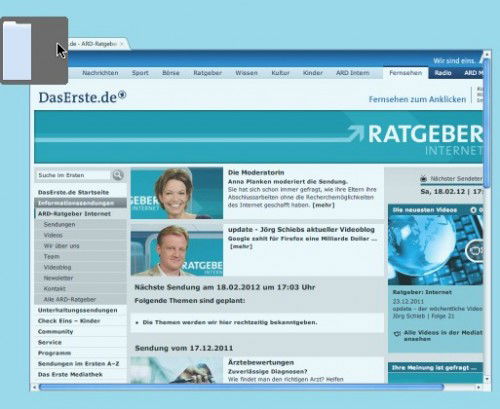Open the Sport menu item
Screen dimensions: 500x409
click(140, 73)
